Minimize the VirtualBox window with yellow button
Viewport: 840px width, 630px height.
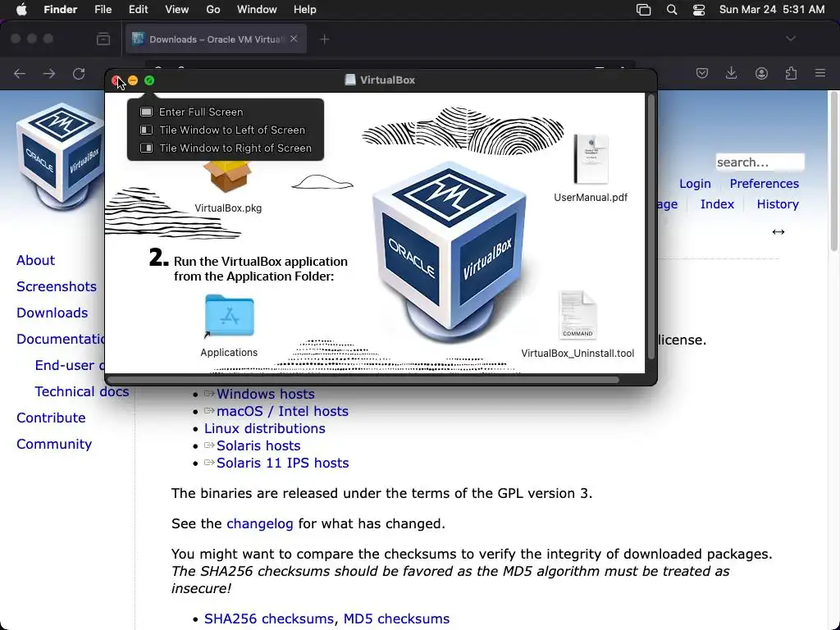(133, 80)
